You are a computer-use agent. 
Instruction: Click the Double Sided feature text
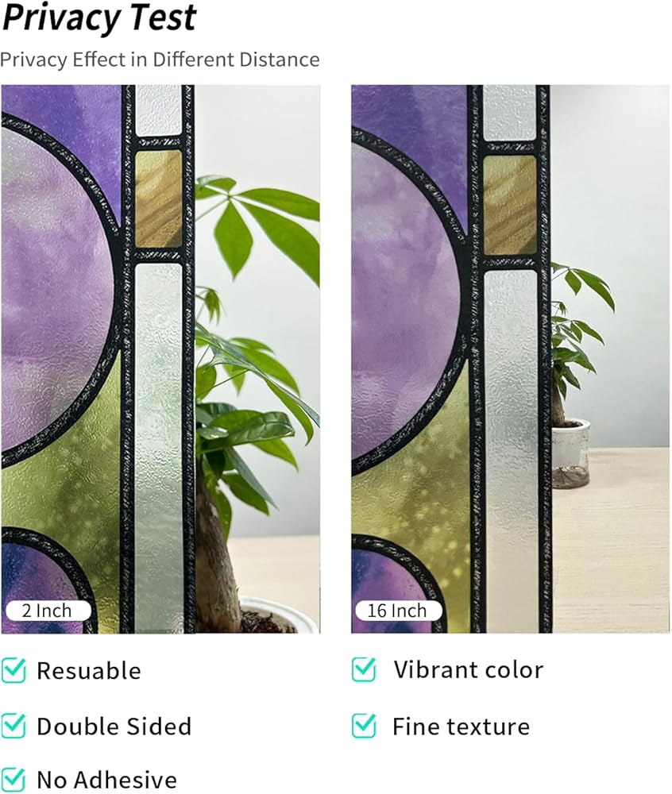(x=114, y=727)
